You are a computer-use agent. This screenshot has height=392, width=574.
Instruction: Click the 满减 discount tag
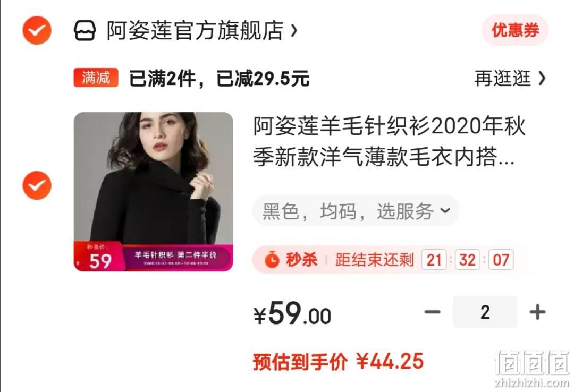[x=96, y=78]
